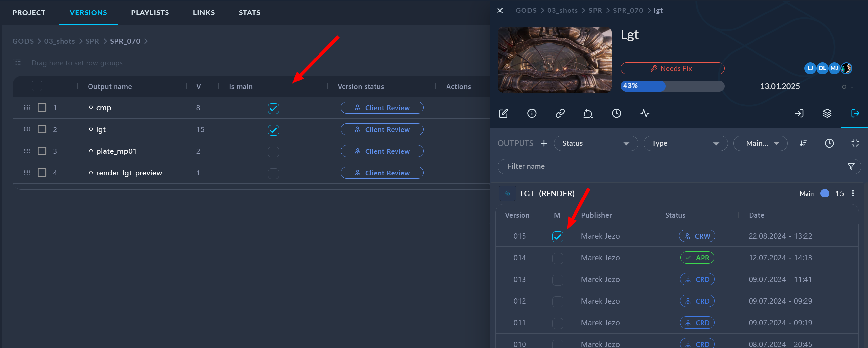This screenshot has height=348, width=868.
Task: Click the funnel filter icon
Action: click(851, 166)
